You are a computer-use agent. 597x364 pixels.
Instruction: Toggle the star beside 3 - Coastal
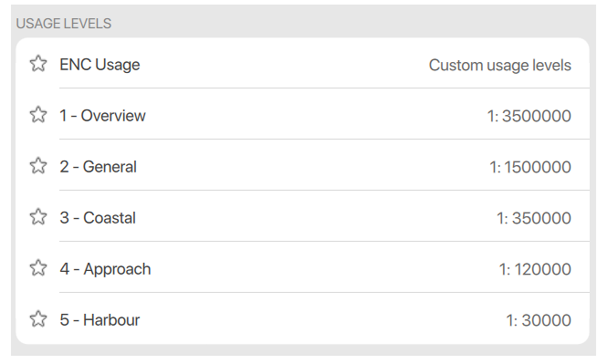click(38, 217)
